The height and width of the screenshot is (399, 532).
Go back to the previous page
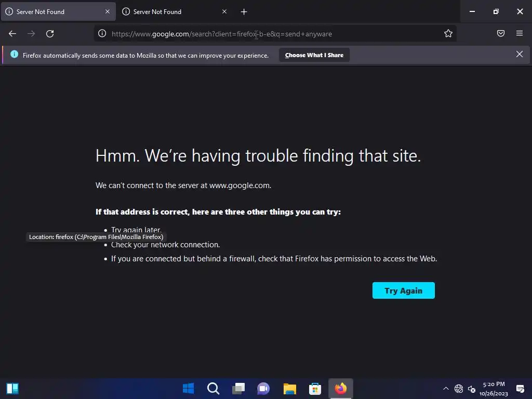(x=12, y=34)
